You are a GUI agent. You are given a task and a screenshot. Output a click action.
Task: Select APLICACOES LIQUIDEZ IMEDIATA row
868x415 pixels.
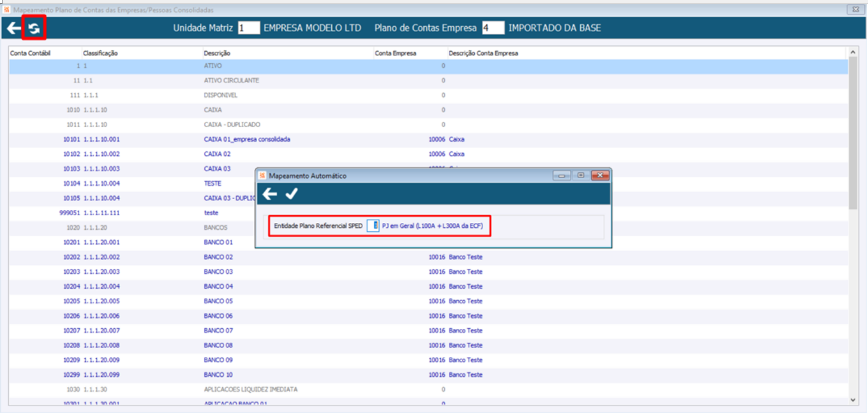coord(428,389)
